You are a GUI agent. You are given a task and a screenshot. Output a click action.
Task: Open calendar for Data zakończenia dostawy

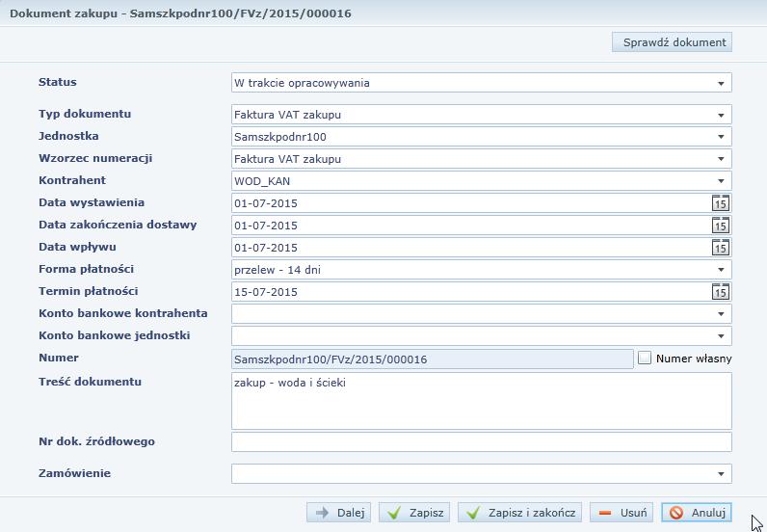click(721, 226)
